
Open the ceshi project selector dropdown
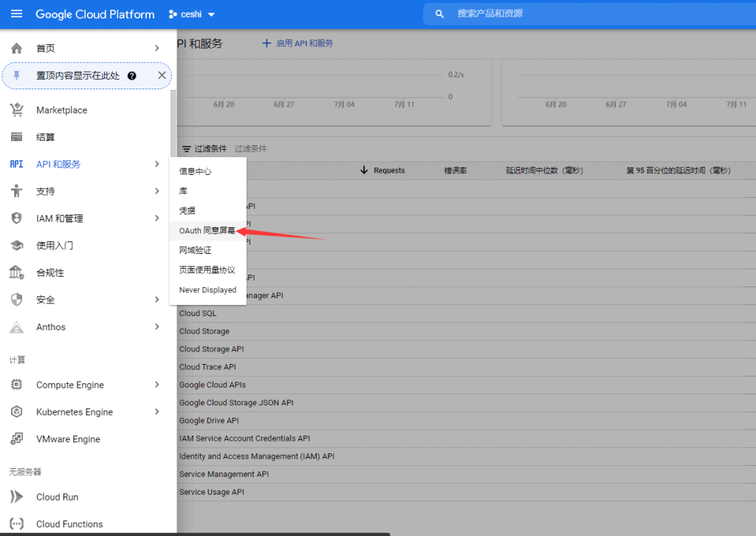(x=192, y=14)
